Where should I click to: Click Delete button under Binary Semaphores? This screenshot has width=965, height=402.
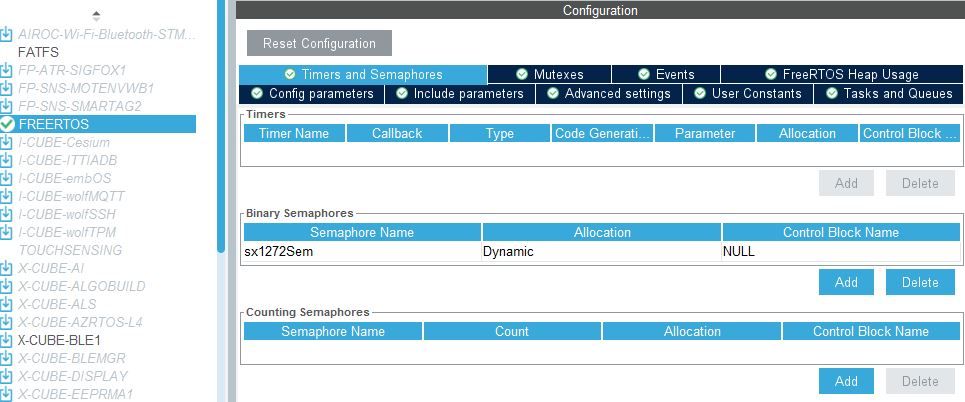pos(920,282)
